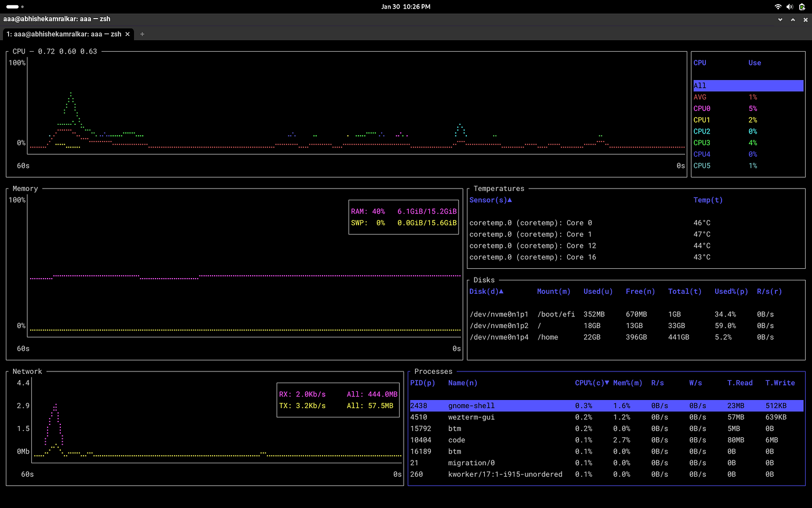Sort disks by the Used(u) header

(598, 291)
